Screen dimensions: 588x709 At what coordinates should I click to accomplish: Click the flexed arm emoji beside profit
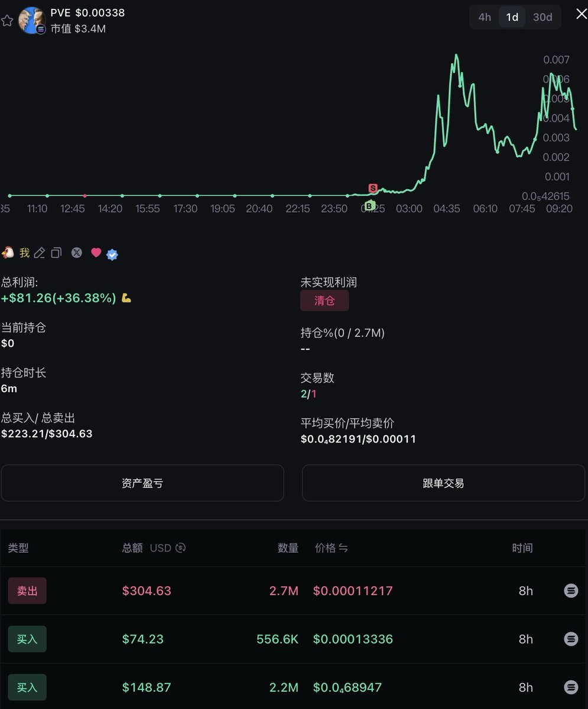pos(126,298)
